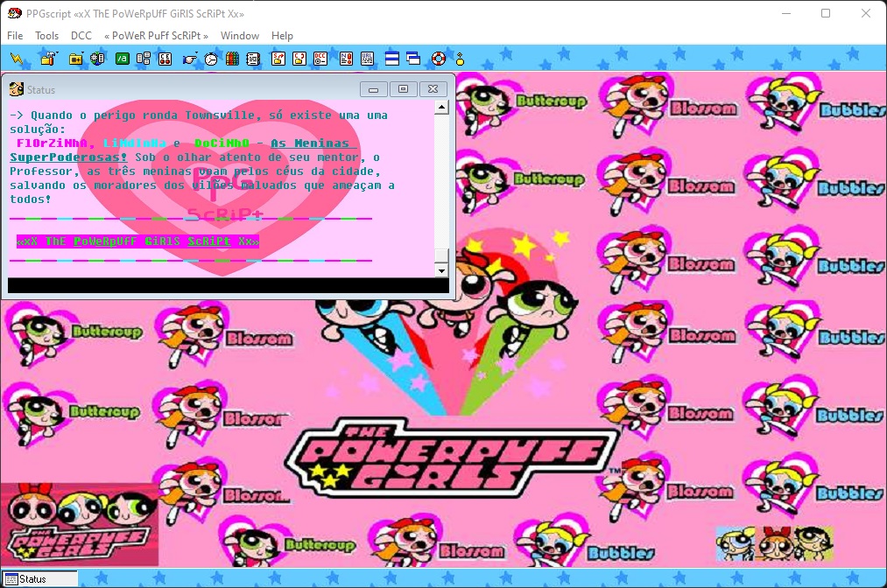Open the « PoWeR PuFf ScRiPt » menu
Viewport: 887px width, 588px height.
156,36
